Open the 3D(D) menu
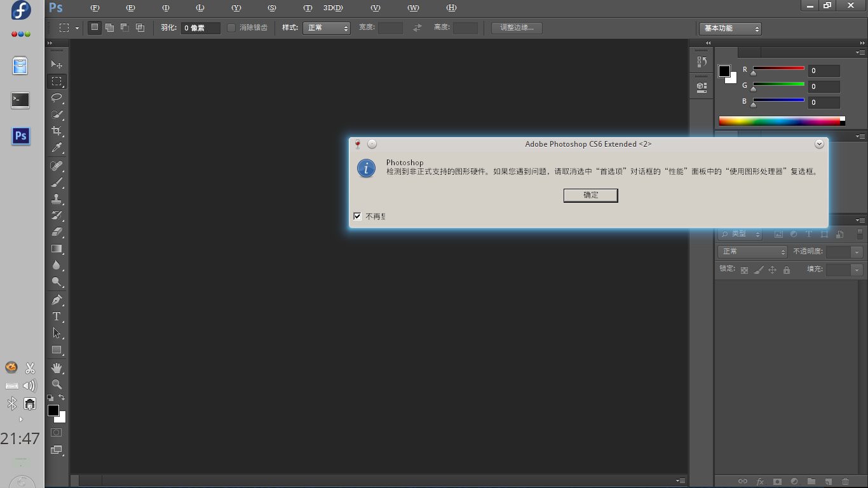868x488 pixels. click(x=333, y=8)
